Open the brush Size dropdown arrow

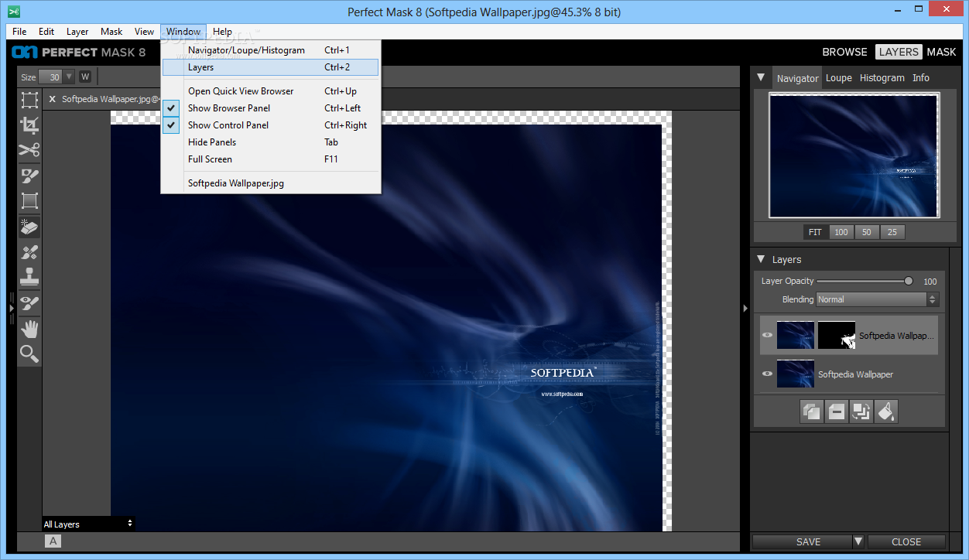point(69,77)
